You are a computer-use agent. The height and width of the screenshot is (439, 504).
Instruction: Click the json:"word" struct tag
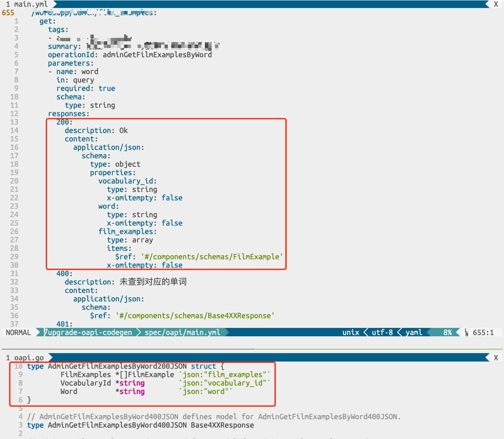tap(206, 391)
